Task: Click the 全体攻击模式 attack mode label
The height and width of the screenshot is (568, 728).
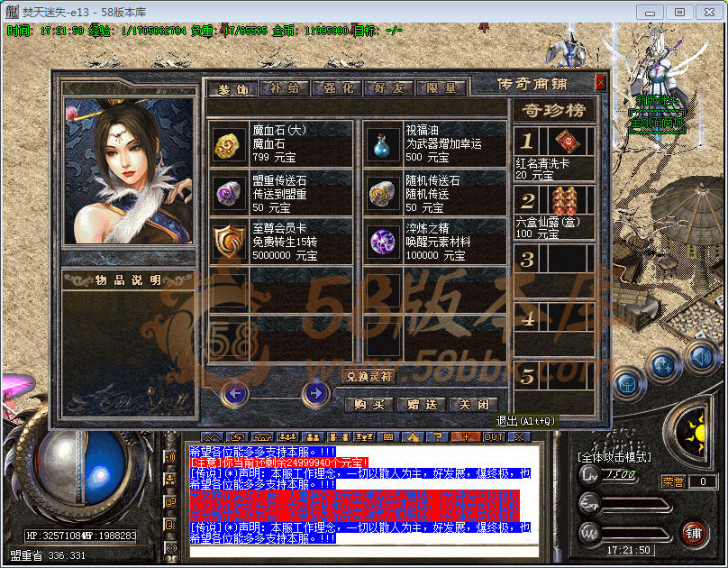Action: (614, 457)
